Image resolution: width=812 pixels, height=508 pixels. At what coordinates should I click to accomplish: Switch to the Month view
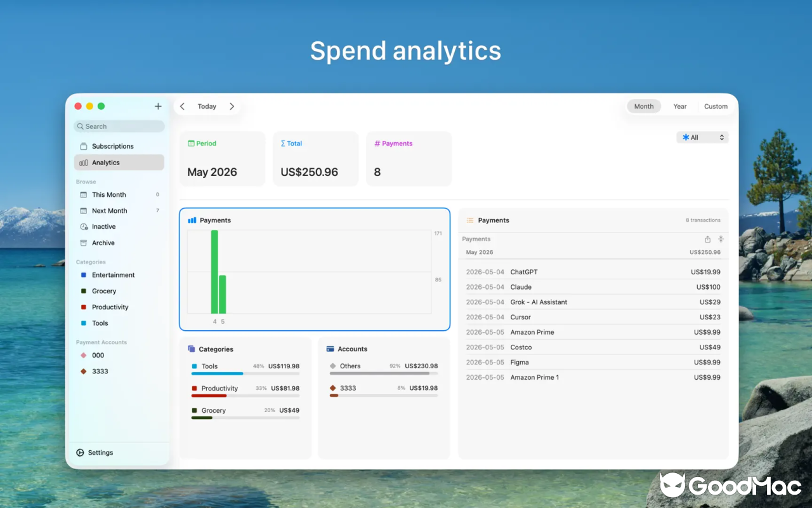point(644,107)
